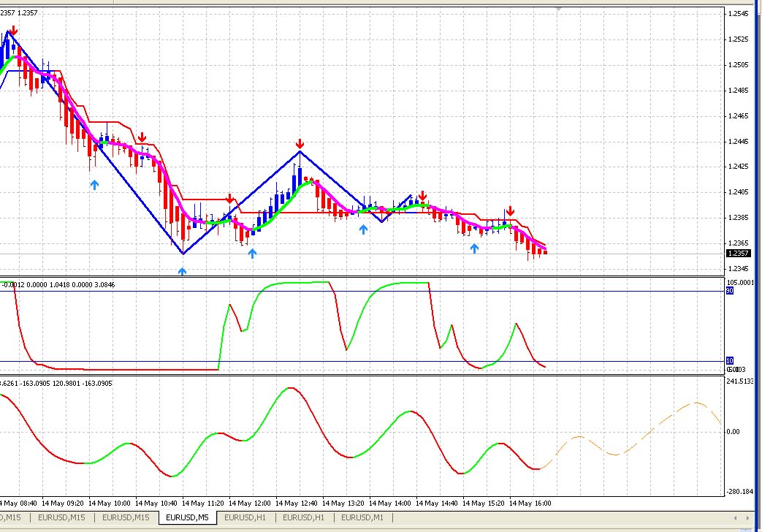
Task: Select the active EURUSD,M5 tab
Action: (x=187, y=517)
